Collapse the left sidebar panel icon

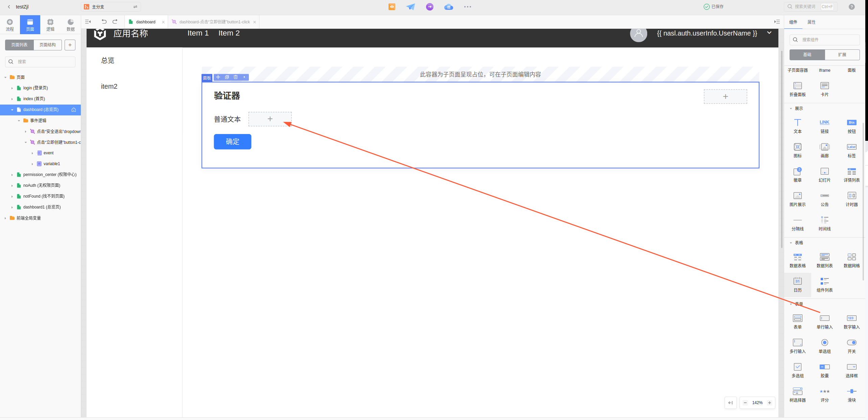[88, 22]
